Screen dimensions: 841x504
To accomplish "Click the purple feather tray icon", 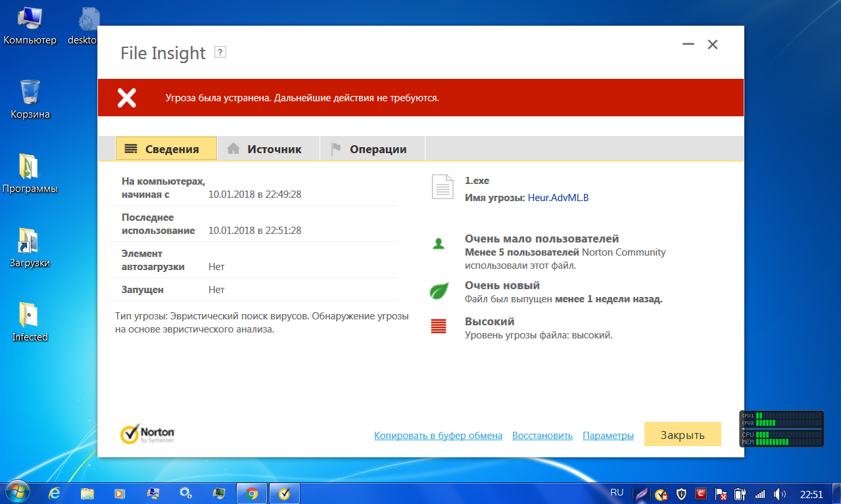I will point(642,493).
